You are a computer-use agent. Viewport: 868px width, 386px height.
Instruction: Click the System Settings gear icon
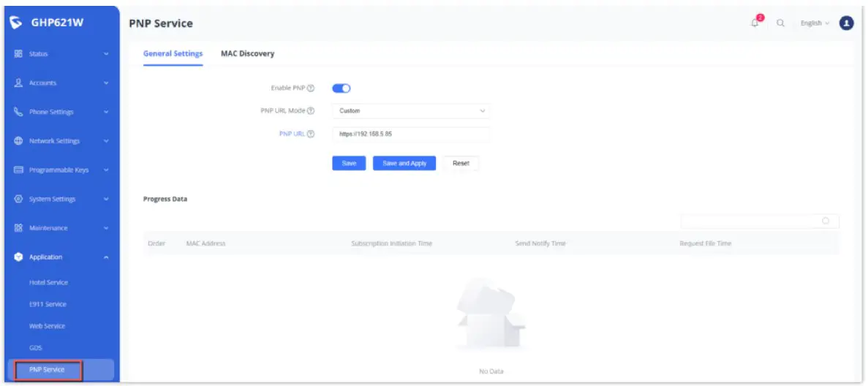(x=18, y=199)
